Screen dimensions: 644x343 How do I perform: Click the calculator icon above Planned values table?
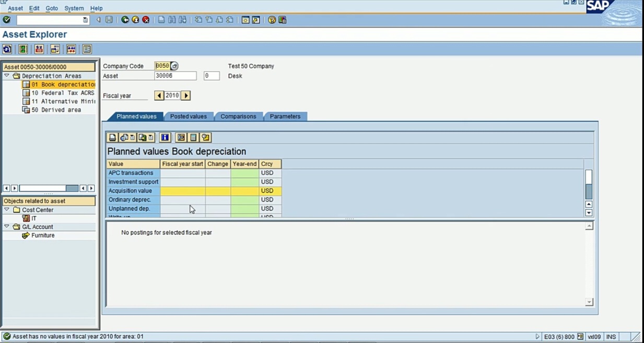193,137
